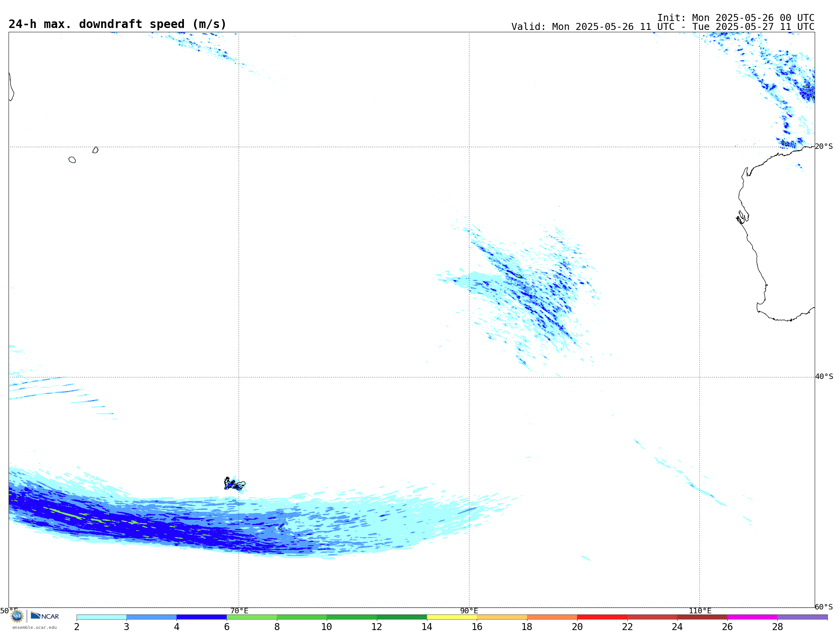Click the NSF logo icon
840x632 pixels.
(x=17, y=616)
